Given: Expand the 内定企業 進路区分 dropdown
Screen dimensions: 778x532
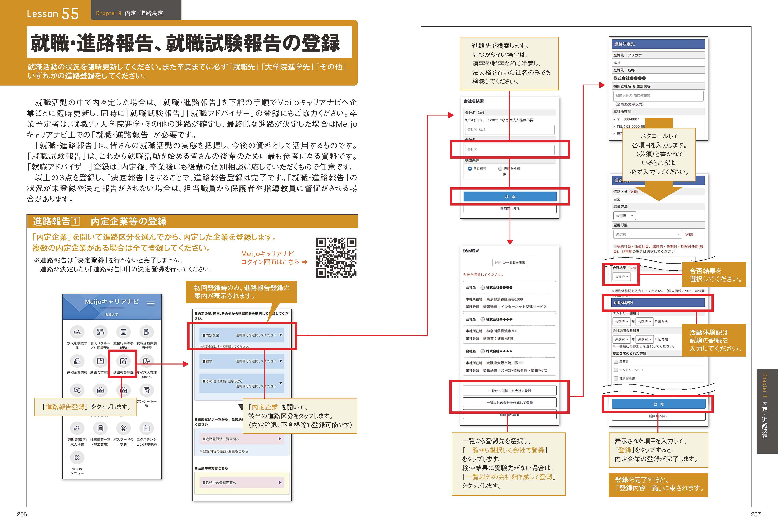Looking at the screenshot, I should [242, 335].
